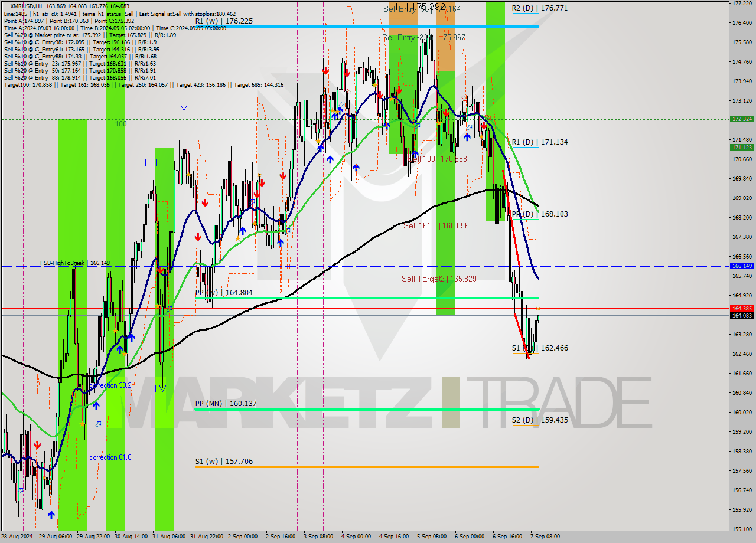
Task: Select the green 171.123 price tag
Action: point(742,148)
